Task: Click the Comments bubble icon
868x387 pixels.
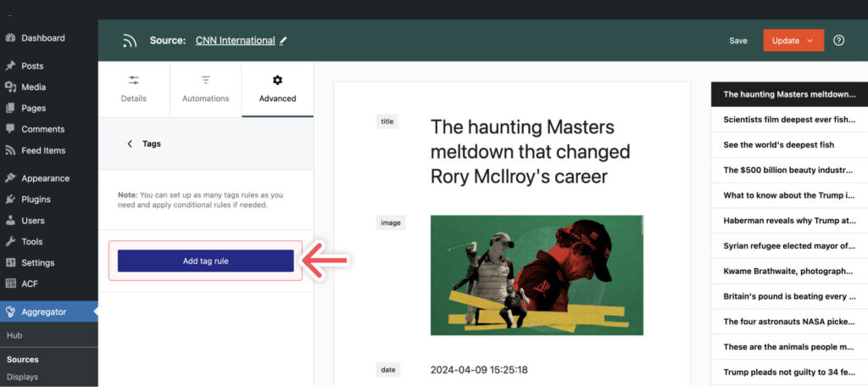Action: click(x=10, y=129)
